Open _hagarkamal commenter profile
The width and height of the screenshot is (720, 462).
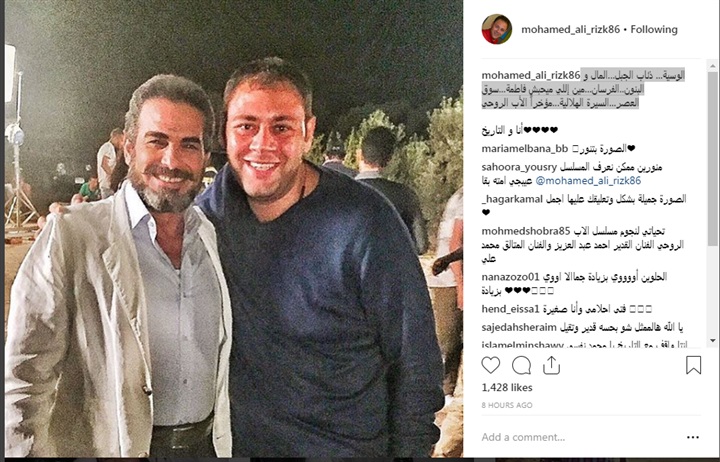pyautogui.click(x=512, y=199)
